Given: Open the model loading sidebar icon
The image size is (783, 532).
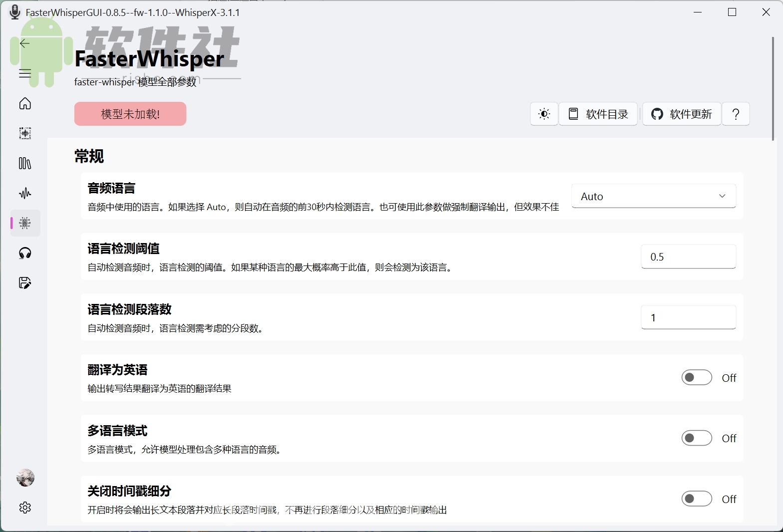Looking at the screenshot, I should pos(25,133).
